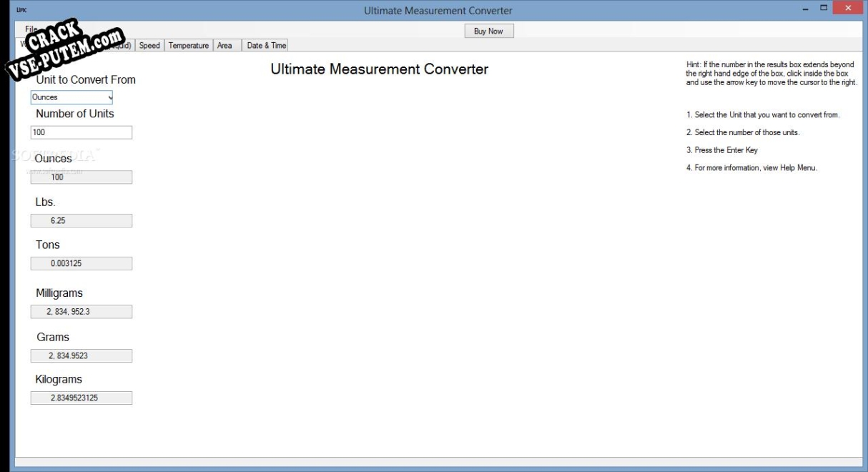This screenshot has width=868, height=472.
Task: Switch to the Speed tab
Action: tap(149, 46)
